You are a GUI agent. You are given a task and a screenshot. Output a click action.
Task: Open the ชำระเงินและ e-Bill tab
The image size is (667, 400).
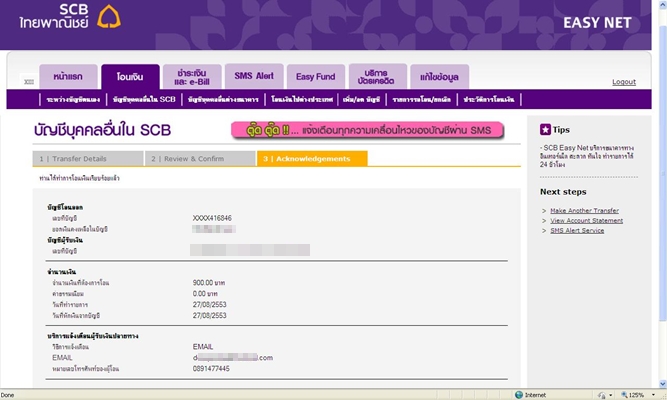click(x=192, y=77)
